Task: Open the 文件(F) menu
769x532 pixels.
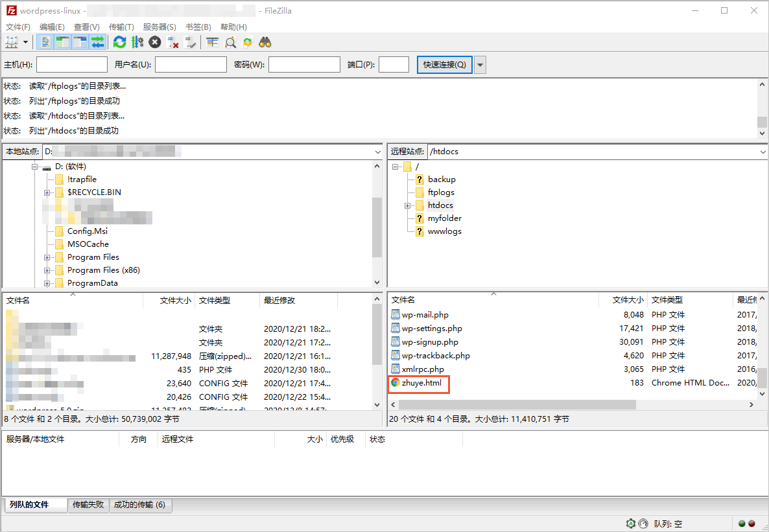Action: [x=18, y=27]
